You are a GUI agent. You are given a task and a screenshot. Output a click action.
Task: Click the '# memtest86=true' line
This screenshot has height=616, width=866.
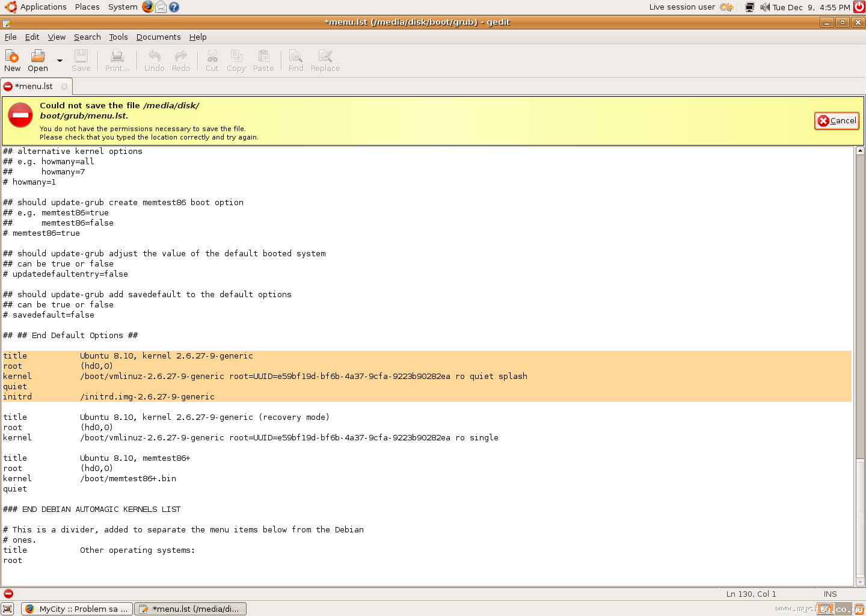point(41,233)
